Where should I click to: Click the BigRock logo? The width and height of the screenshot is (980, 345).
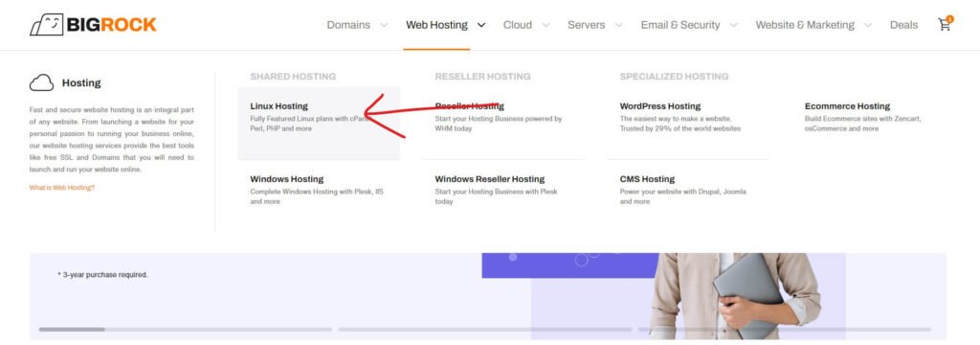point(93,24)
